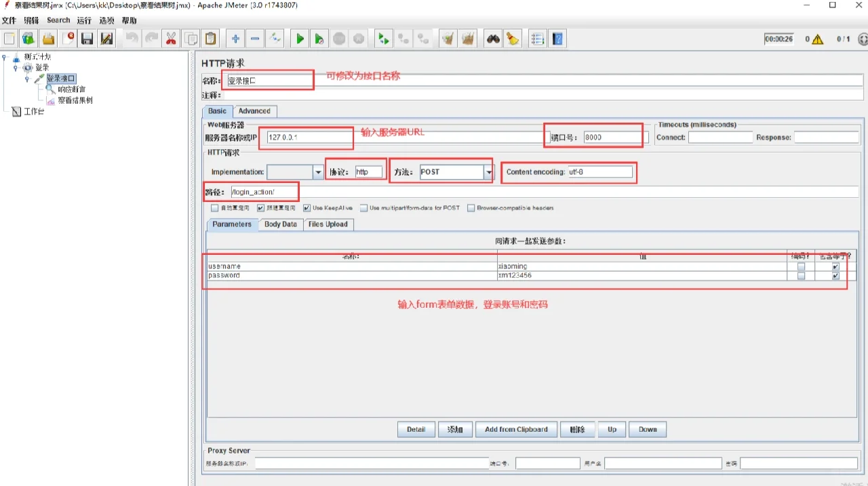Switch to the Advanced tab
The image size is (868, 486).
click(254, 111)
